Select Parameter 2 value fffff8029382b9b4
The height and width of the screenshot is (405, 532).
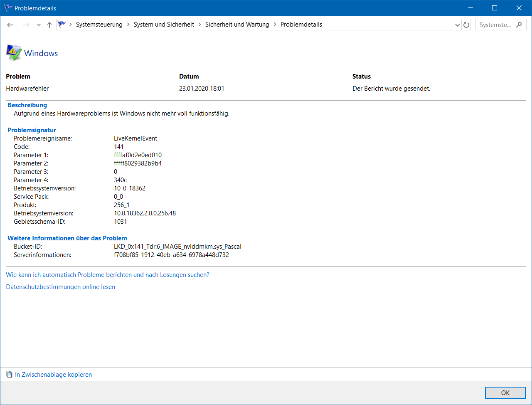pos(138,163)
